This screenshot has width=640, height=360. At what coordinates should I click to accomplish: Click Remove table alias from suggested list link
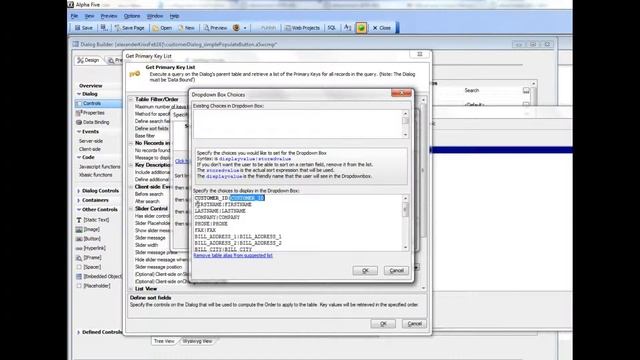(x=233, y=256)
